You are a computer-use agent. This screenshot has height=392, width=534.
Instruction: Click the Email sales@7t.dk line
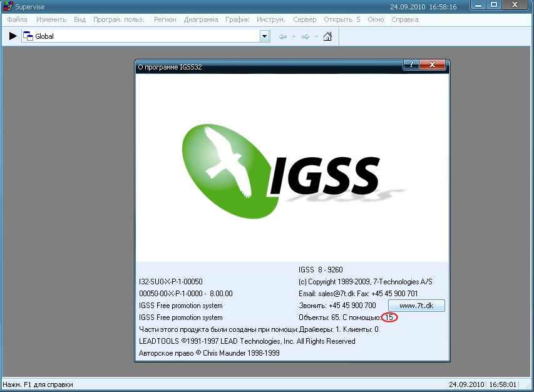click(358, 294)
